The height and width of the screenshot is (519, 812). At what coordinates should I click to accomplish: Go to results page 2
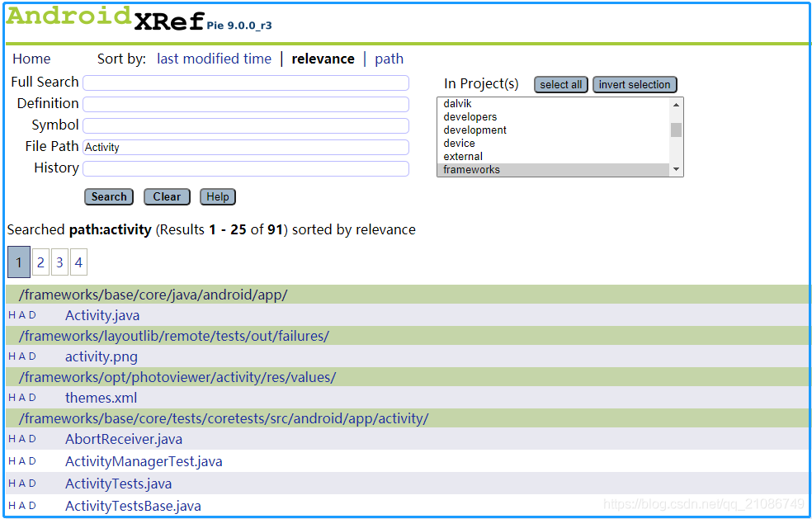click(40, 262)
